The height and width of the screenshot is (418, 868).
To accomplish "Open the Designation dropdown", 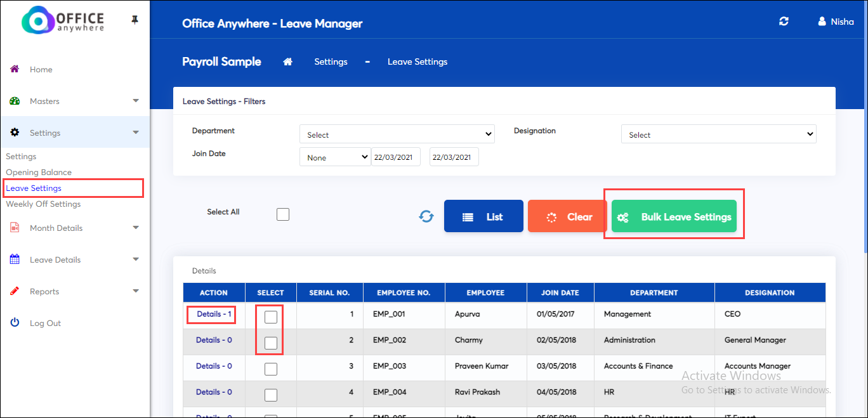I will [x=718, y=134].
